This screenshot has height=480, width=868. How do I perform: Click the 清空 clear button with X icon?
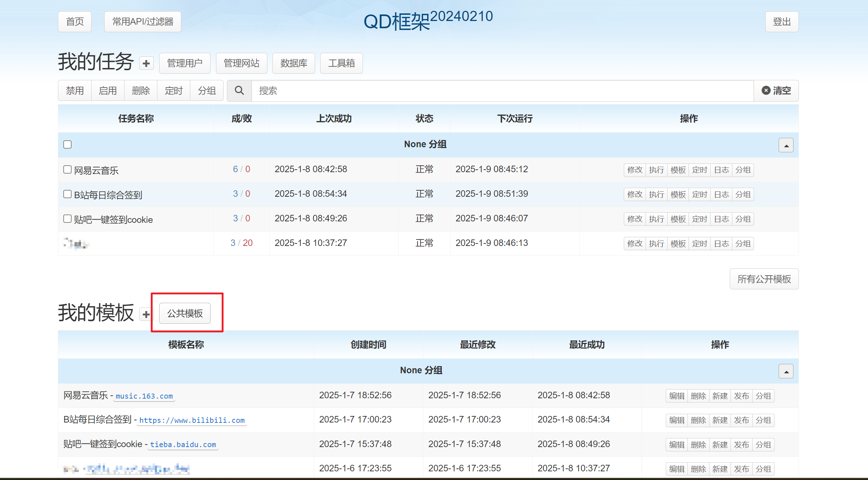click(x=776, y=90)
